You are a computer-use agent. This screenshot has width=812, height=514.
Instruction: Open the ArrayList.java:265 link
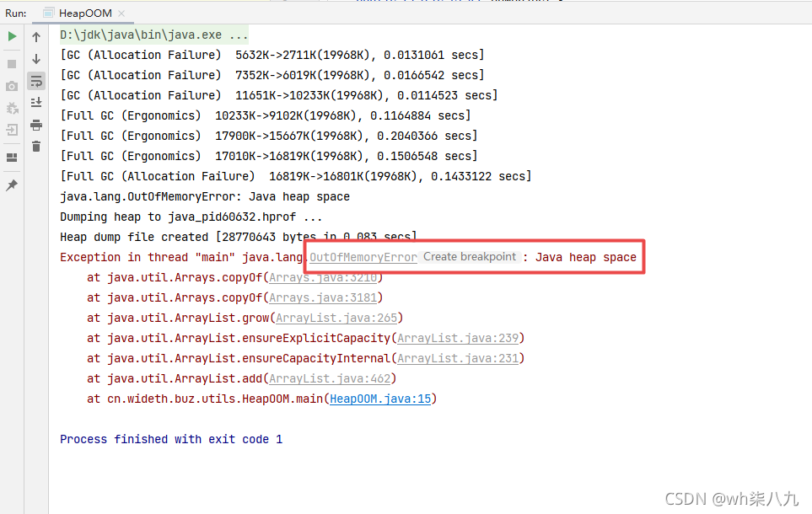336,318
